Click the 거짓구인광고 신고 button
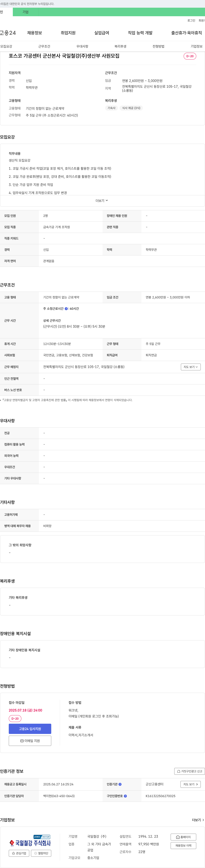Viewport: 205px width, 868px height. point(189,771)
